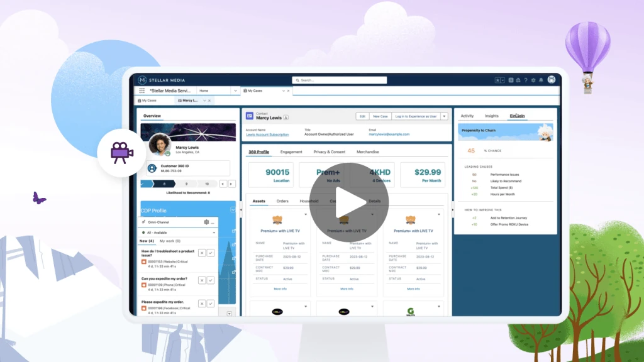Click the New Case button
644x362 pixels.
coord(380,116)
